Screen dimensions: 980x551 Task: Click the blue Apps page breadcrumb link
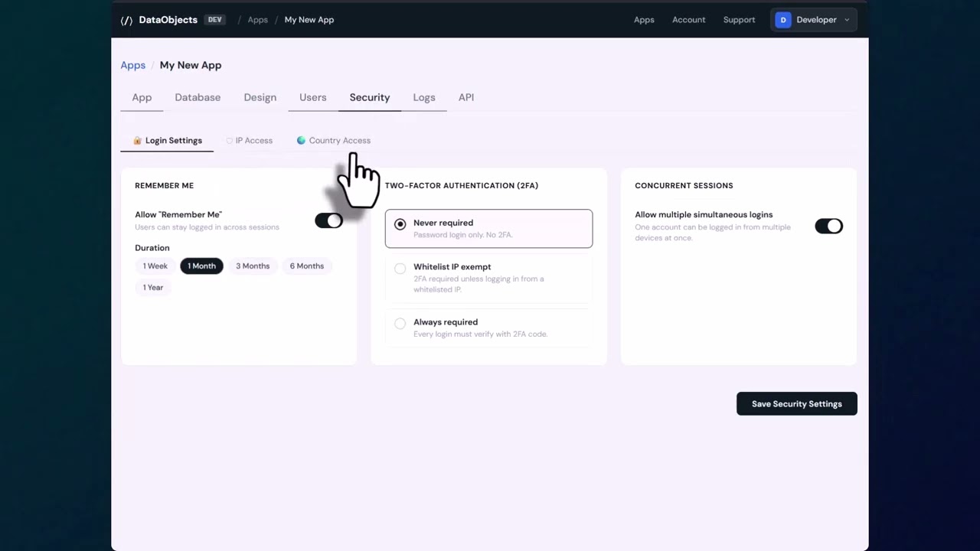[x=133, y=66]
